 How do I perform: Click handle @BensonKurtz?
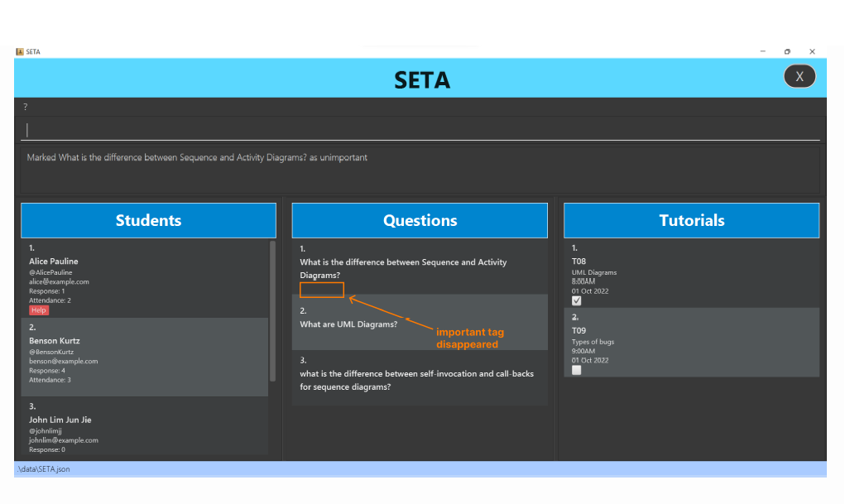click(x=51, y=352)
